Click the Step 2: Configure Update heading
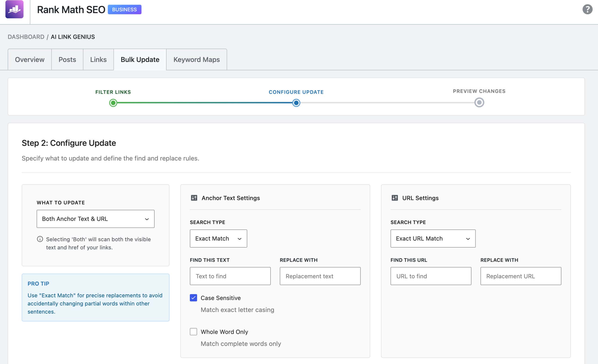 click(x=69, y=143)
